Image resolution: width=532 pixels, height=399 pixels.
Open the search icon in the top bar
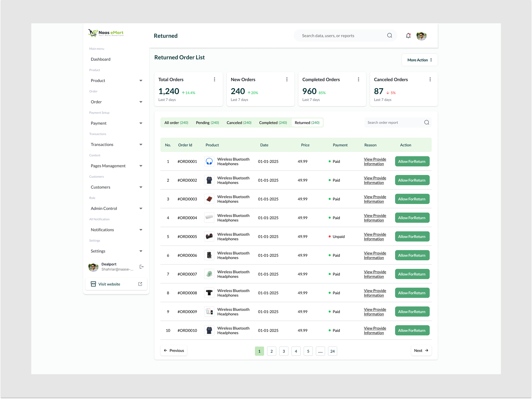click(390, 35)
